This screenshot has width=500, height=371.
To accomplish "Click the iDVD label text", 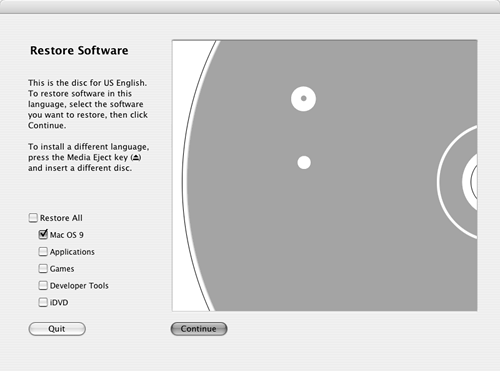I will click(x=59, y=303).
